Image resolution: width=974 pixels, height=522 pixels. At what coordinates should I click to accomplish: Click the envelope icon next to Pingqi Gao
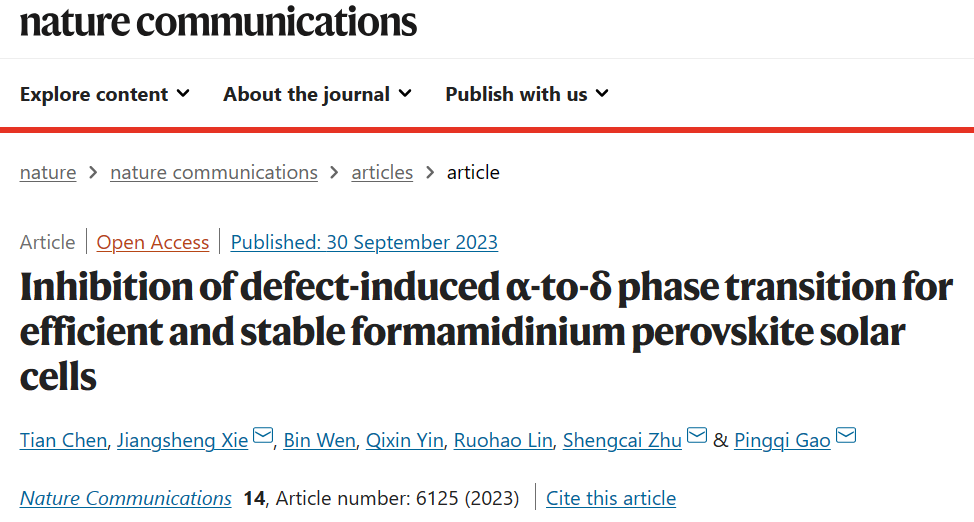click(846, 436)
